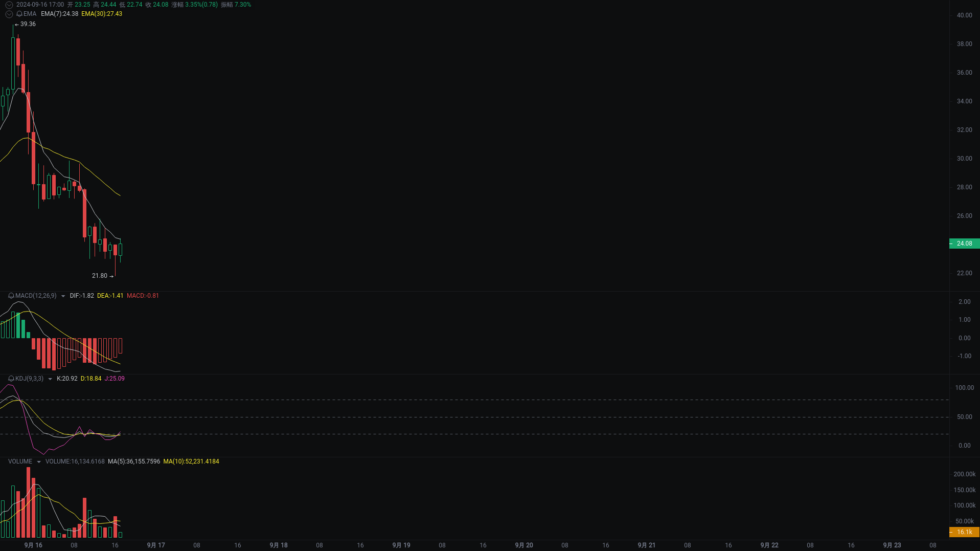Select the 9月20 date label
Screen dimensions: 980x551
click(523, 545)
